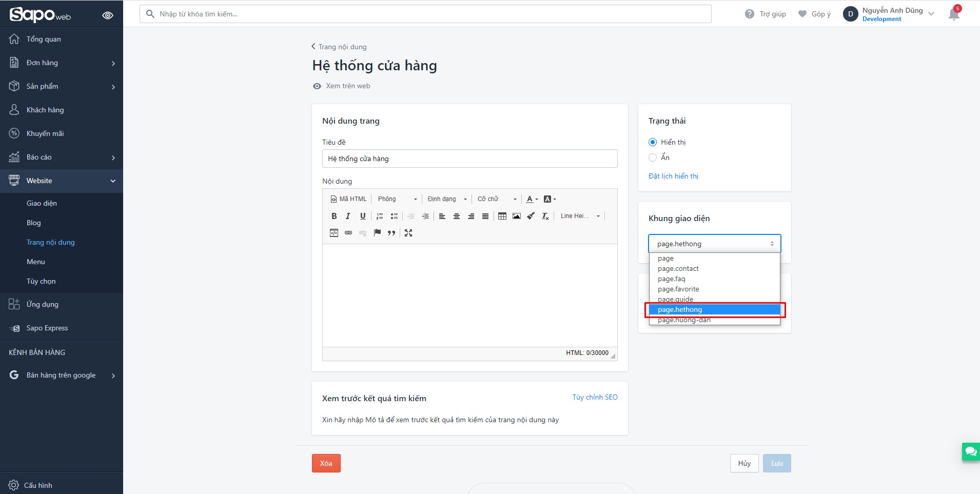Viewport: 980px width, 494px height.
Task: Increase indent of the paragraph
Action: coord(425,216)
